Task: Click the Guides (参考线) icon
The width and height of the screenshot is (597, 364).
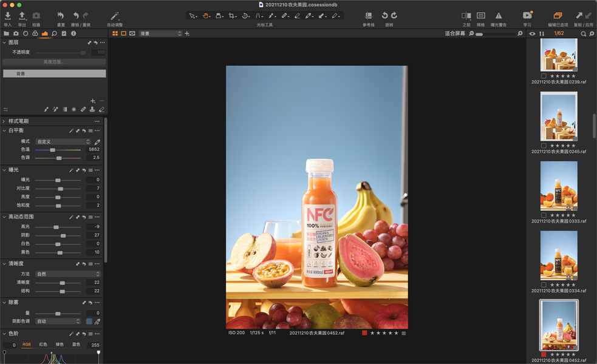Action: (368, 16)
